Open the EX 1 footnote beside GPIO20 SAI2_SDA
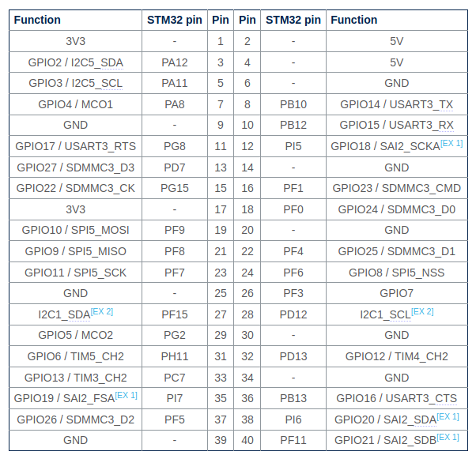Viewport: 476px width, 459px height. 448,416
